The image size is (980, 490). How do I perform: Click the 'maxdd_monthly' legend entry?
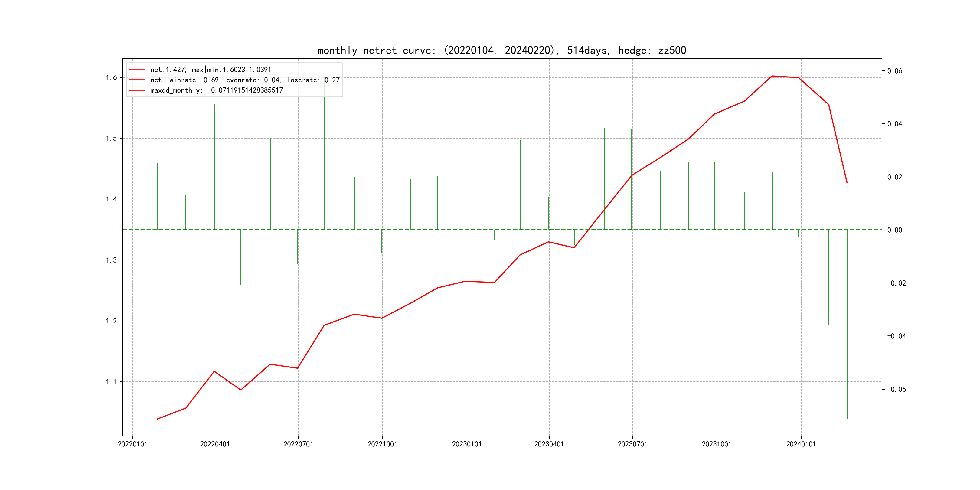pos(216,90)
